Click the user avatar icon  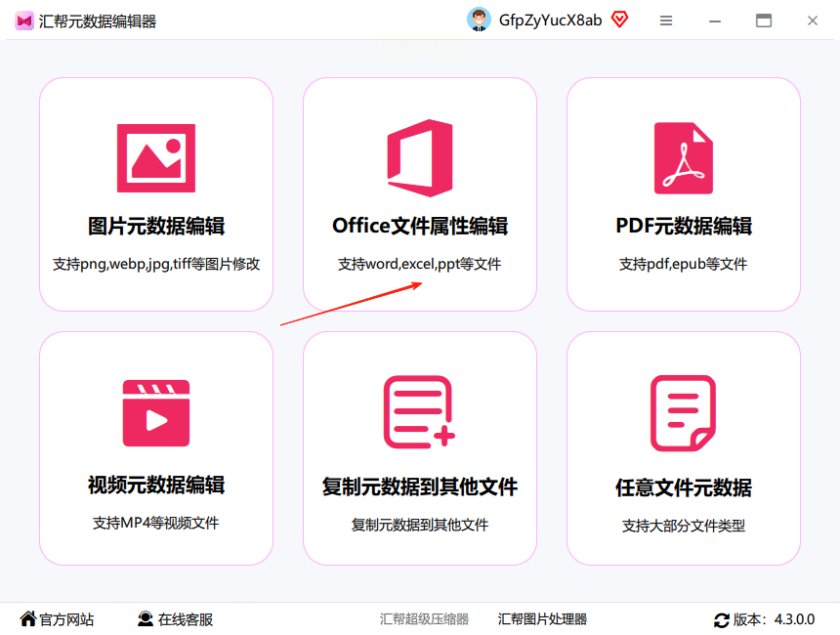point(479,20)
